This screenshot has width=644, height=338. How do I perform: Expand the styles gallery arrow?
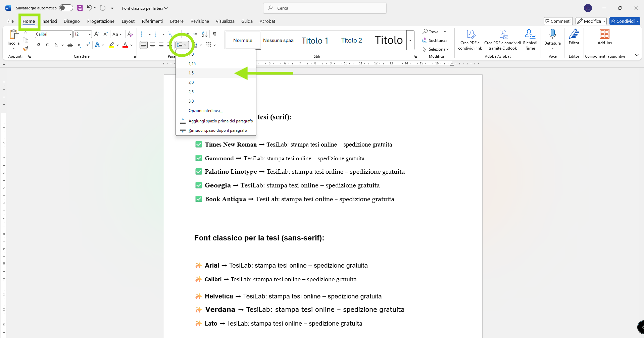click(410, 40)
